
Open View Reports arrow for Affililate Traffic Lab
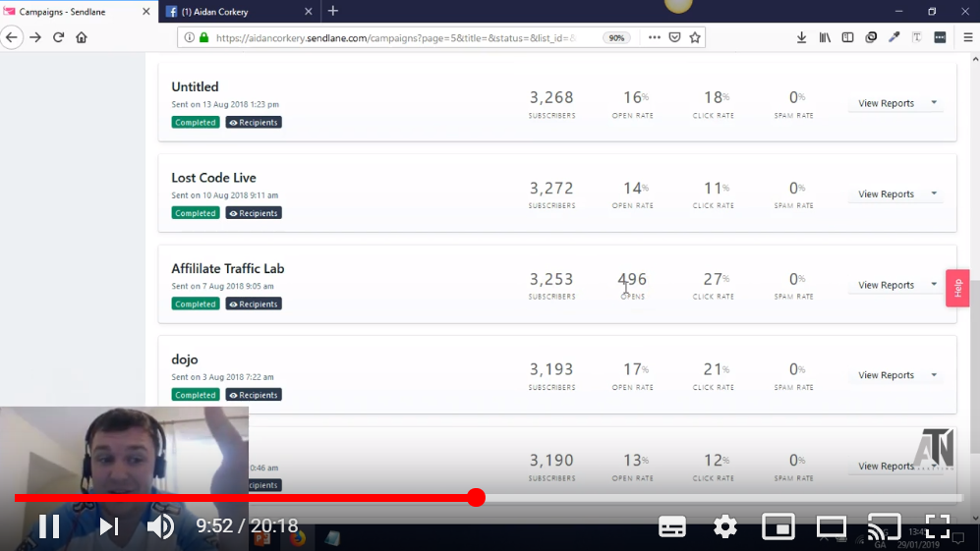tap(933, 285)
